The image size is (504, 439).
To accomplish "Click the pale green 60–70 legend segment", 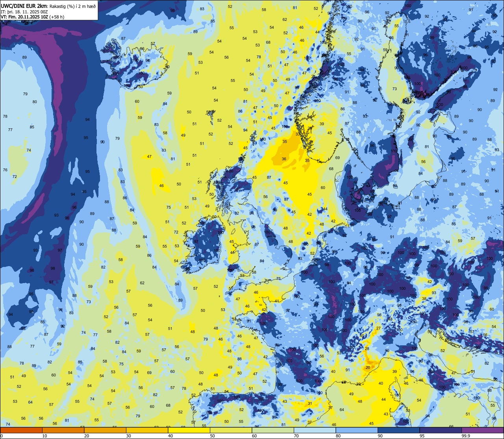I will point(273,430).
